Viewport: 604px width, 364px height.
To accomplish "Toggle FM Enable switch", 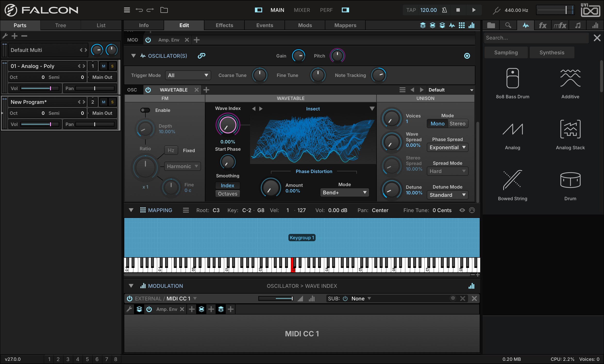I will coord(145,110).
